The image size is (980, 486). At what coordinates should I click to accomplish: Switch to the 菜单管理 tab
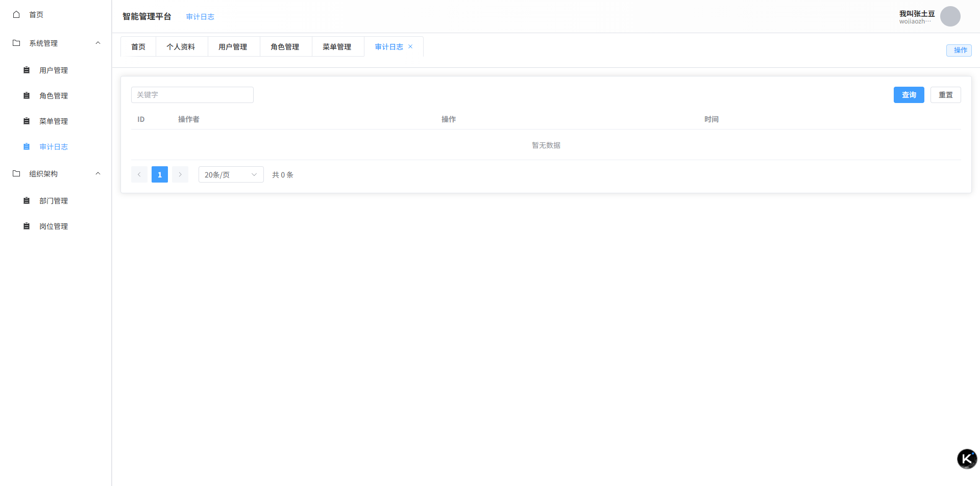(337, 46)
